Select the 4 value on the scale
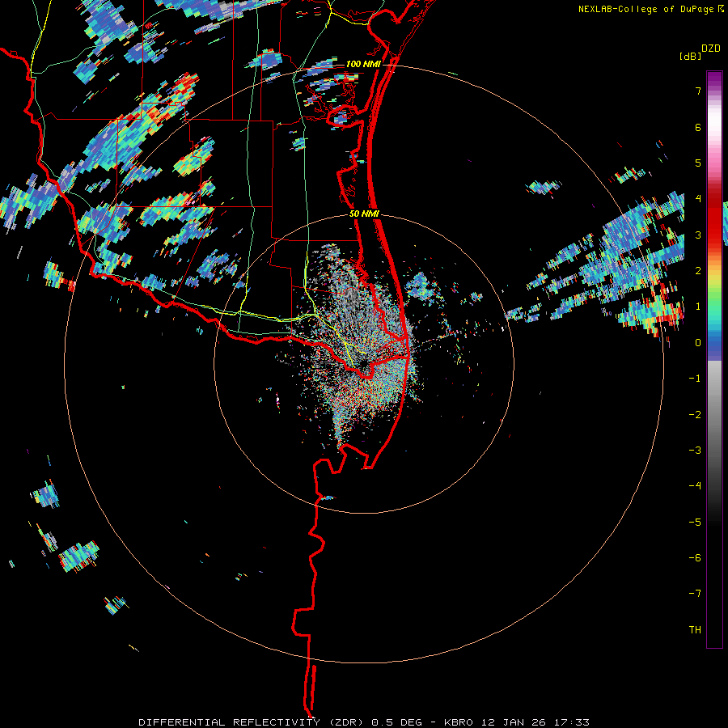The width and height of the screenshot is (728, 728). click(x=698, y=199)
